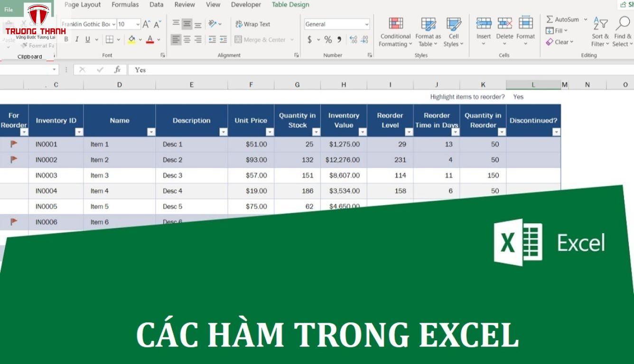Click Increase Decimal icon
The width and height of the screenshot is (634, 364).
[x=353, y=40]
